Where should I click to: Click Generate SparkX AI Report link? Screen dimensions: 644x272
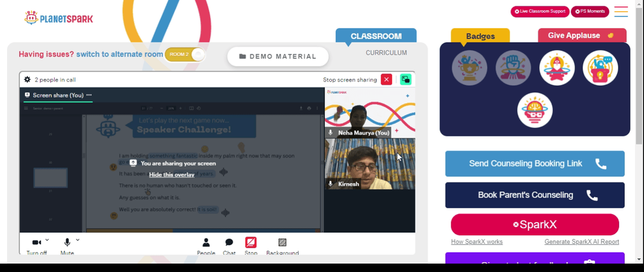[582, 242]
